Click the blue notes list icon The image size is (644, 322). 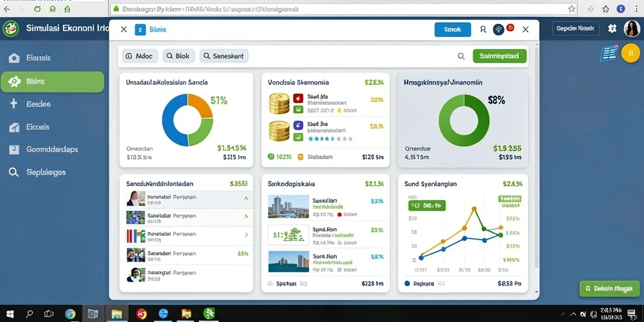609,53
